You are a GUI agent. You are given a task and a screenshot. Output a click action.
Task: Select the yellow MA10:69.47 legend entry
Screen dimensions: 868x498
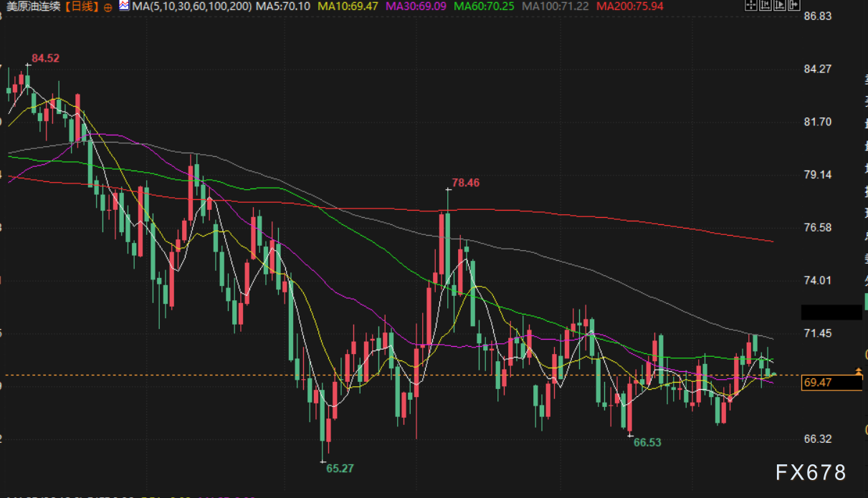(x=348, y=6)
